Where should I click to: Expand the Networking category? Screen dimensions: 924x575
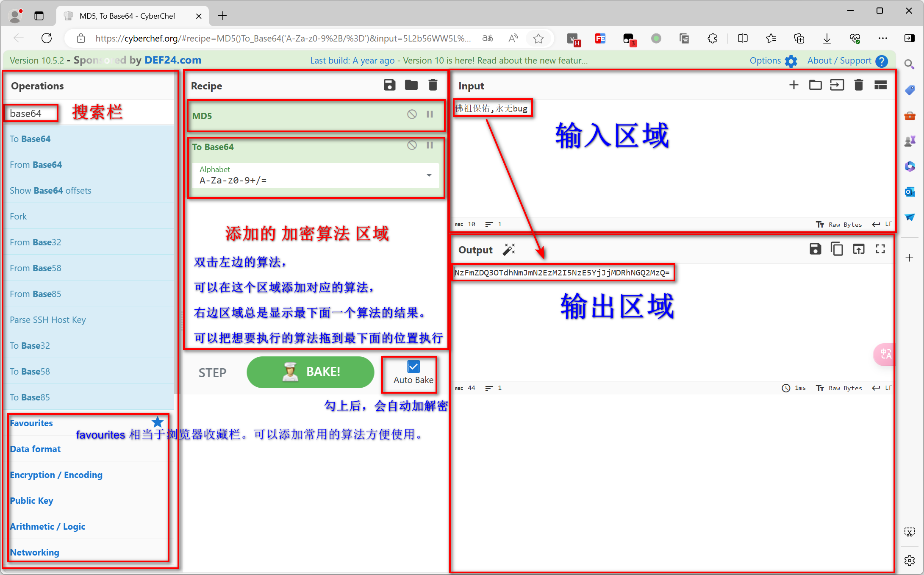pyautogui.click(x=34, y=552)
